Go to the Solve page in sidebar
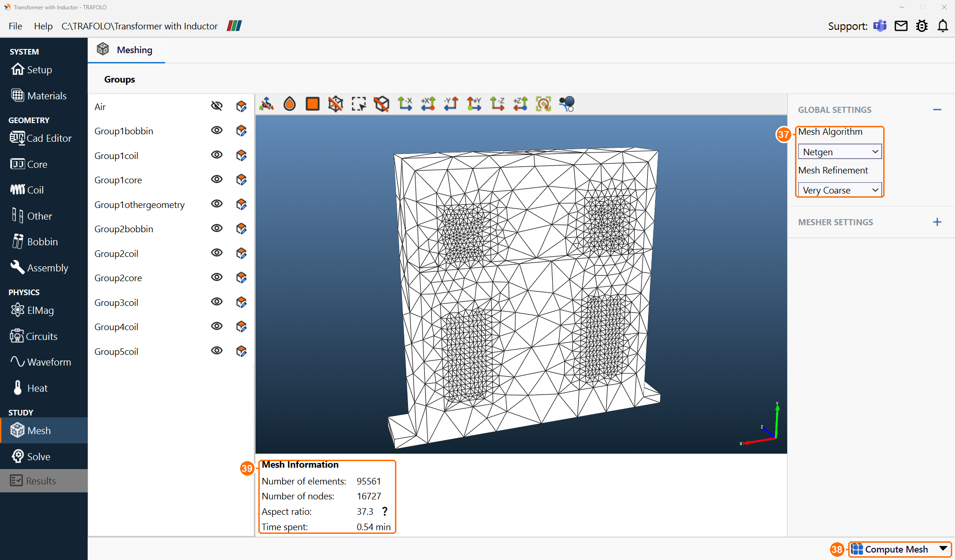955x560 pixels. point(44,456)
